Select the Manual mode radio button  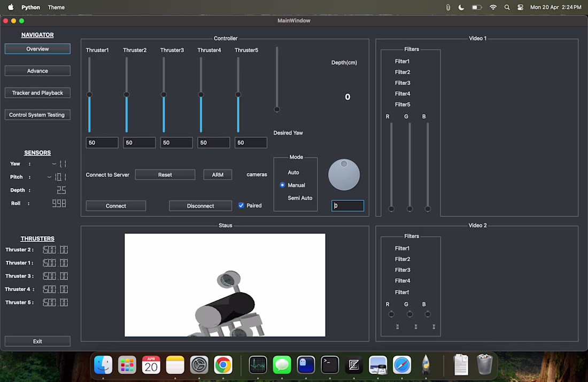[283, 185]
